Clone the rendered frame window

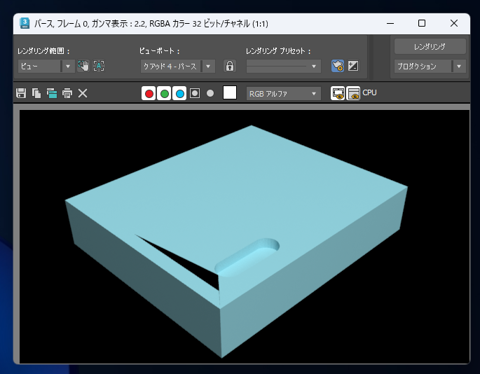pos(52,93)
